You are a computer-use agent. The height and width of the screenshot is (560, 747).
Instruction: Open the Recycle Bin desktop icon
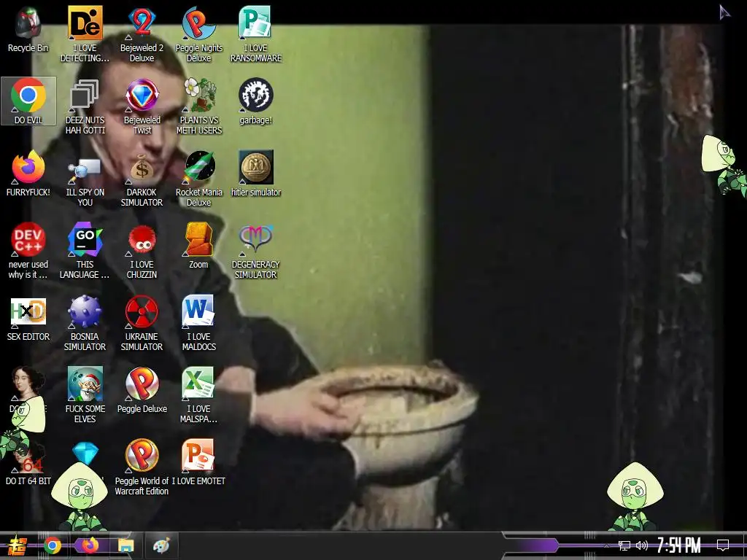pos(28,30)
